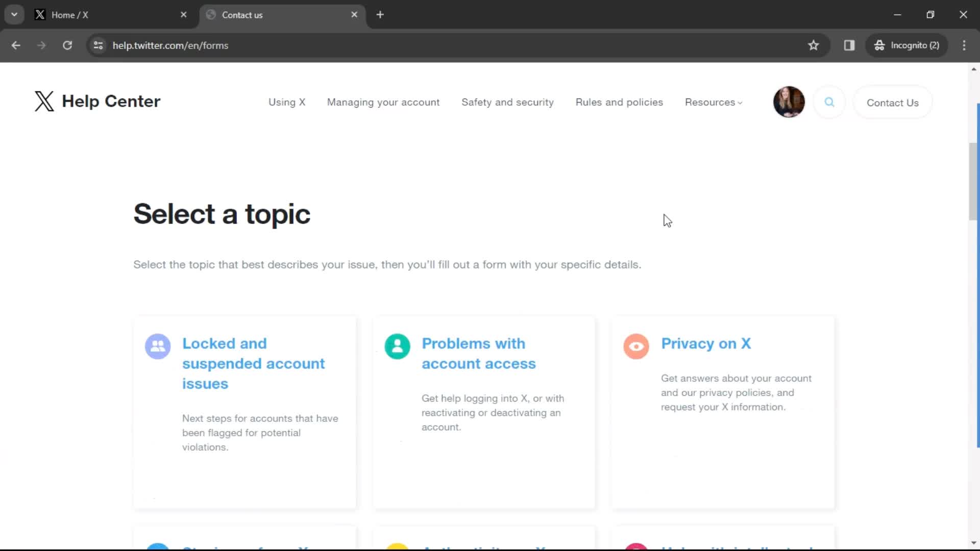The image size is (980, 551).
Task: Click the page vertical scrollbar thumb
Action: coord(973,182)
